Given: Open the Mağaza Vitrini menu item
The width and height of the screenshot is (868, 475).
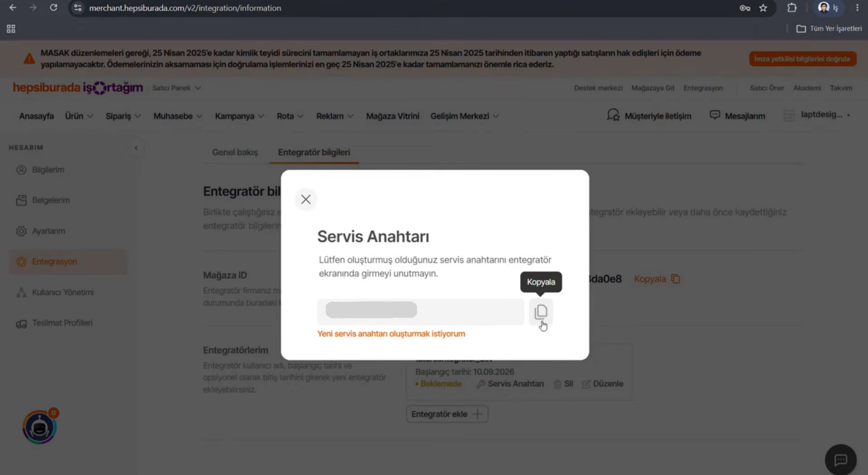Looking at the screenshot, I should coord(393,116).
